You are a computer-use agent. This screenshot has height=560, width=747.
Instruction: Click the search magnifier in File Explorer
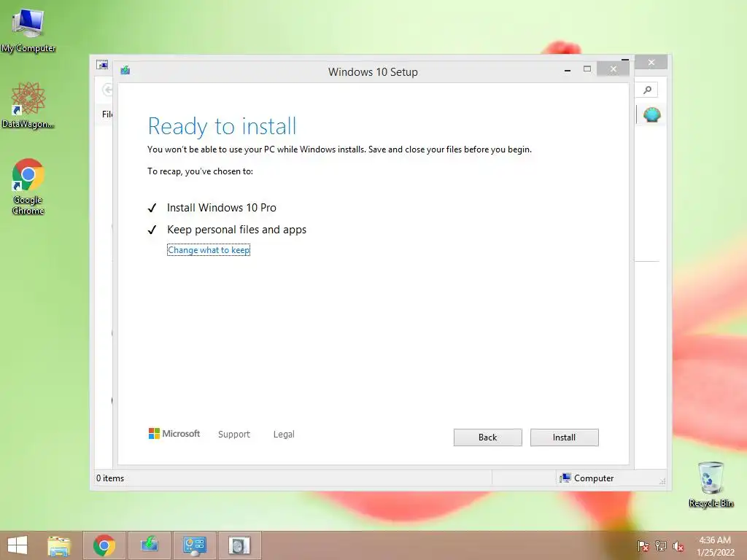[647, 90]
